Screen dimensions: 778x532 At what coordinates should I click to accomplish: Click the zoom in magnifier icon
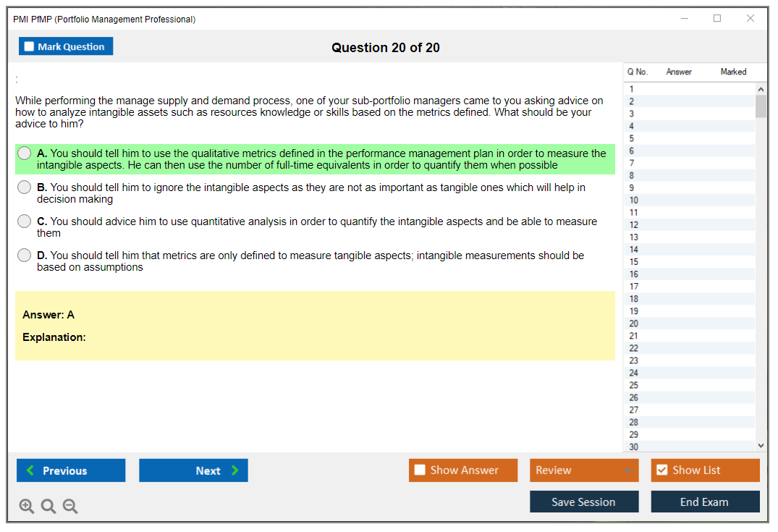coord(27,506)
